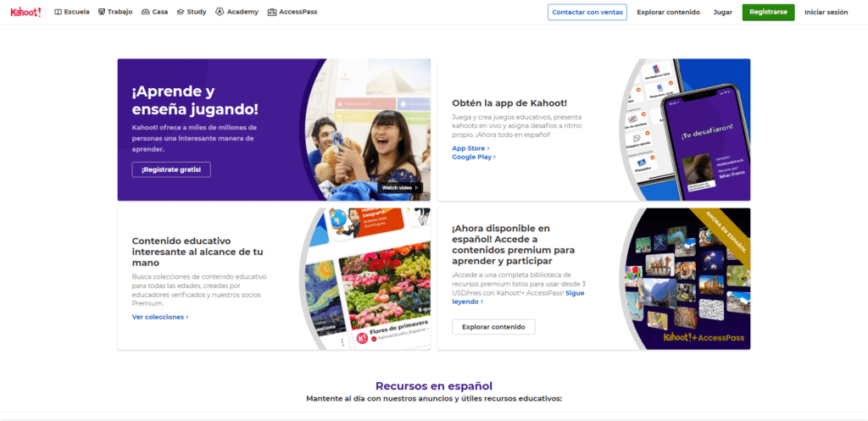Click the Obtén la app de Kahoot! heading
Viewport: 868px width, 421px height.
(x=509, y=102)
